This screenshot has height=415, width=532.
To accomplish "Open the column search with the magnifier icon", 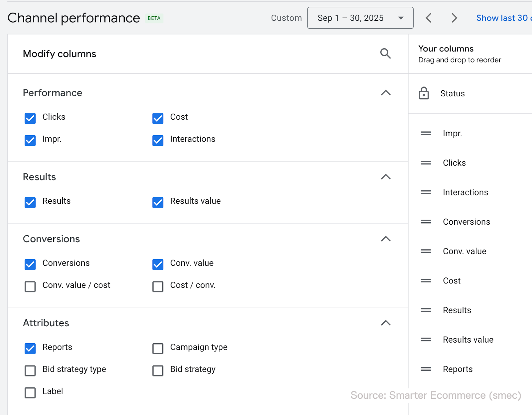I will [385, 53].
